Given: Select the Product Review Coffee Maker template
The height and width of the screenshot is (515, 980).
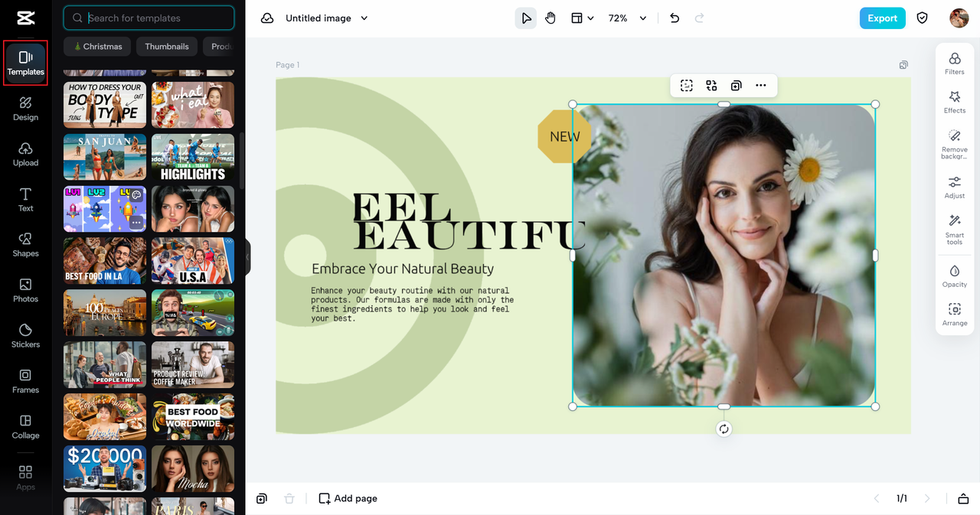Looking at the screenshot, I should tap(193, 365).
